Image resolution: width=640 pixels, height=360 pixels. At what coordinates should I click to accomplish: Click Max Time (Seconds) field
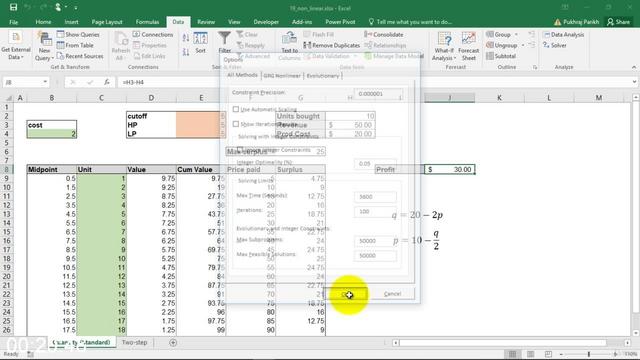[x=375, y=197]
